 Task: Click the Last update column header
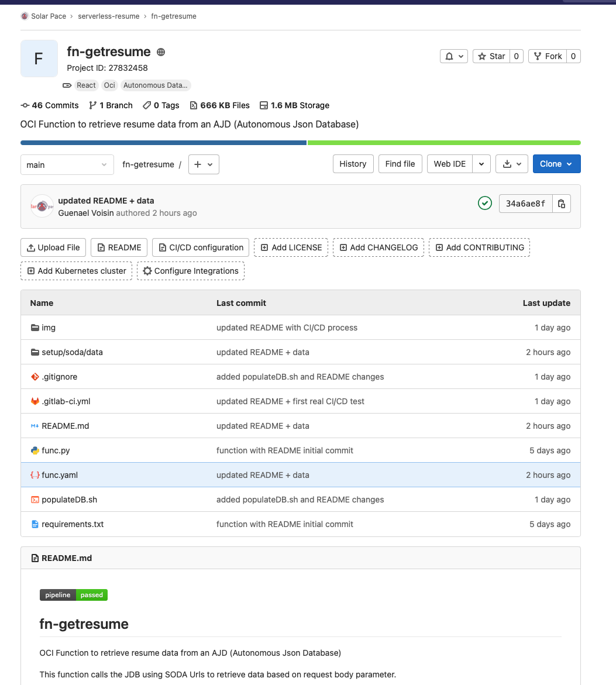(x=546, y=303)
